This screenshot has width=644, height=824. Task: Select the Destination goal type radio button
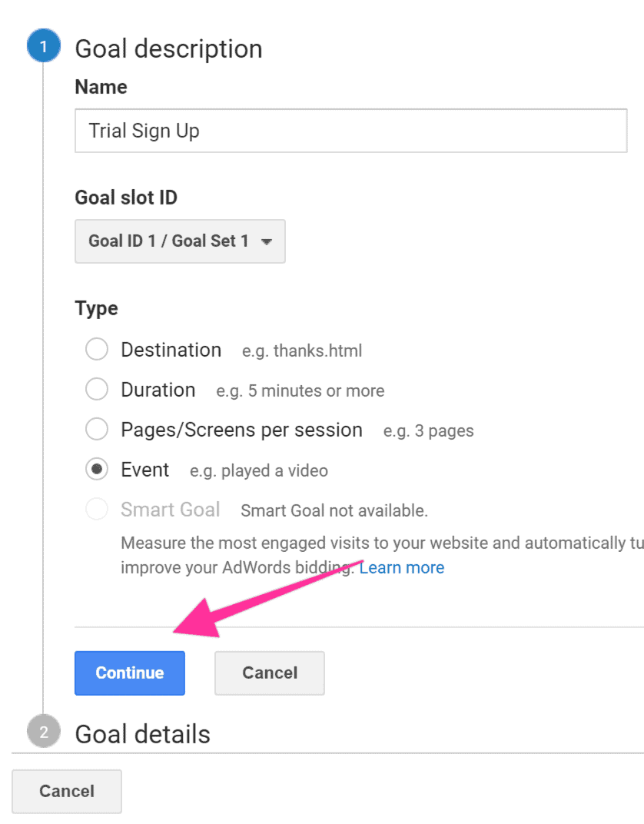tap(97, 349)
